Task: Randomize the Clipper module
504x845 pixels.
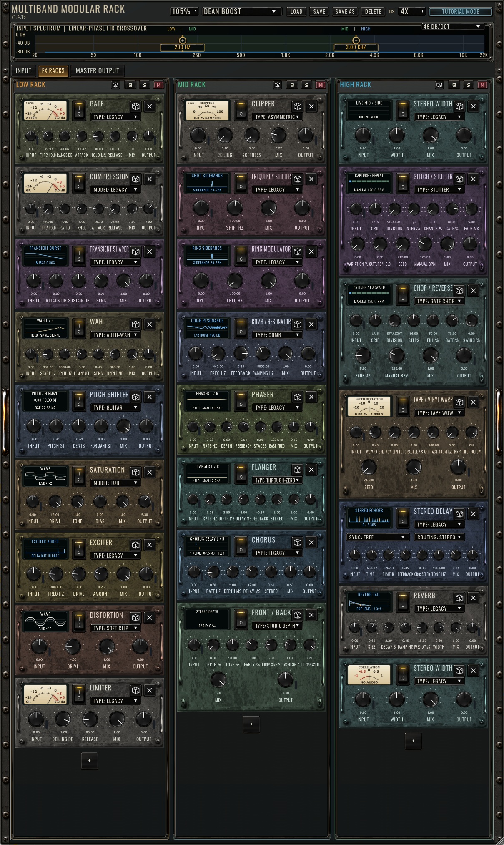Action: (x=297, y=106)
